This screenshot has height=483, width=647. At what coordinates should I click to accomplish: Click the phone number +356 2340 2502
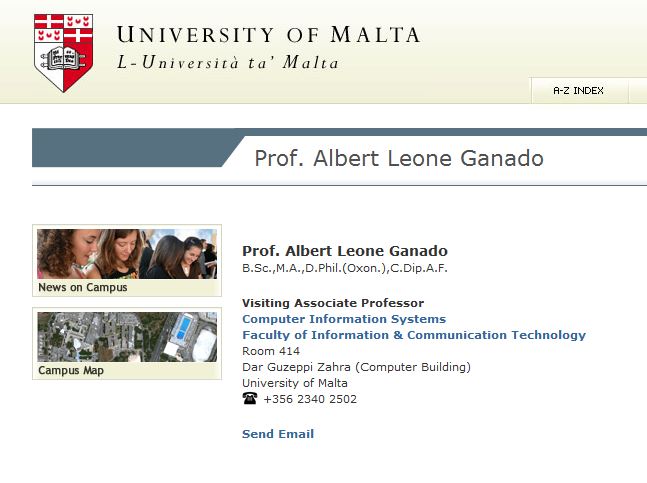tap(310, 399)
